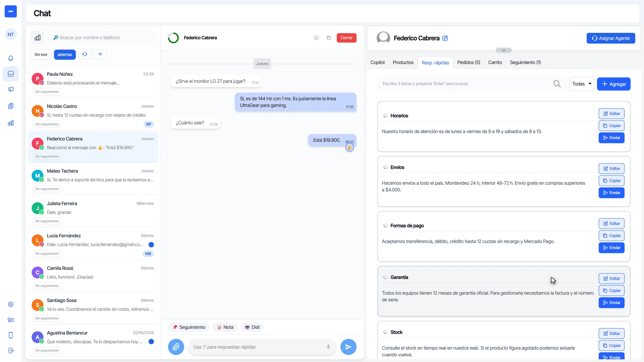The image size is (644, 362).
Task: Click the copy conversation icon in header
Action: click(329, 38)
